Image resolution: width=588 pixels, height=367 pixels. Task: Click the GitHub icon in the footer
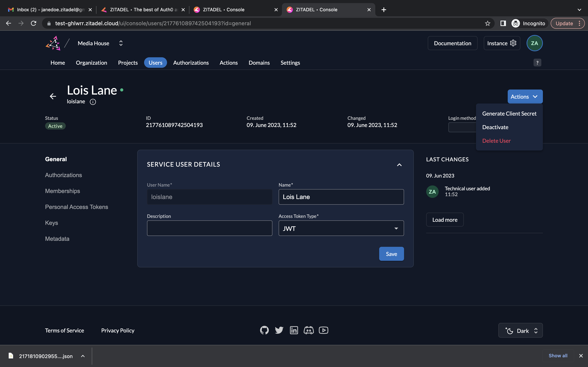pyautogui.click(x=264, y=330)
